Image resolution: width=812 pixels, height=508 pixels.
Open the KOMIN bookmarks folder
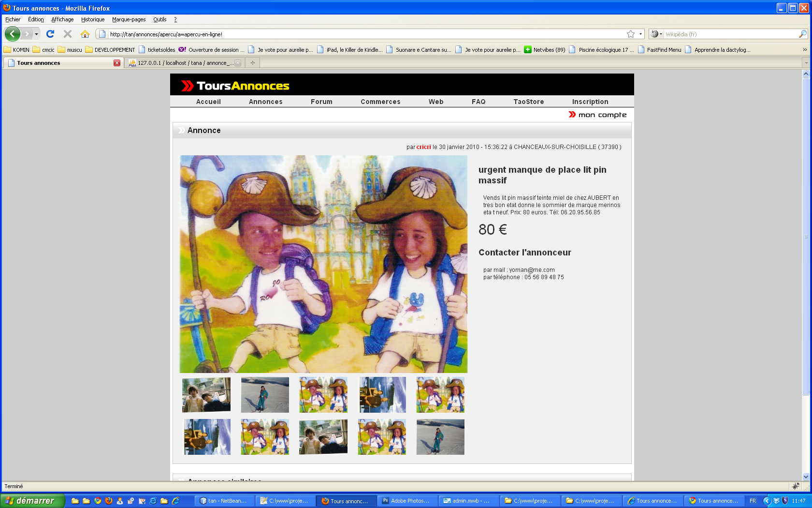tap(17, 49)
